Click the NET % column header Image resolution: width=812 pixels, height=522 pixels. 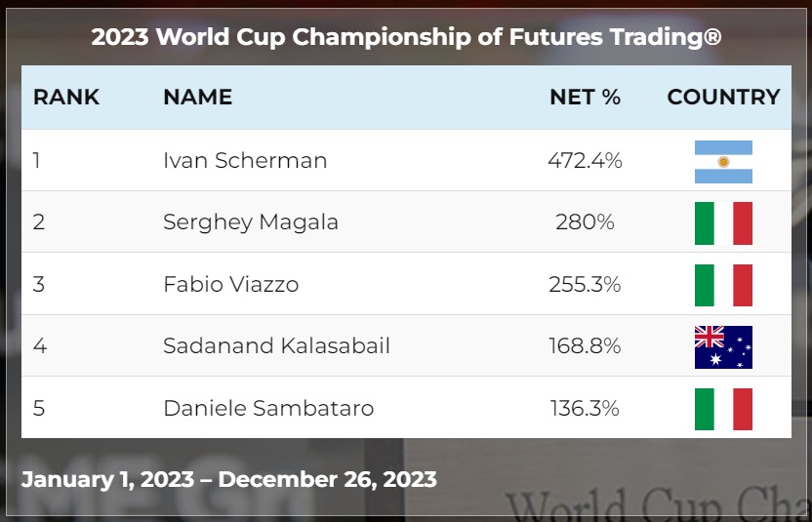[585, 98]
